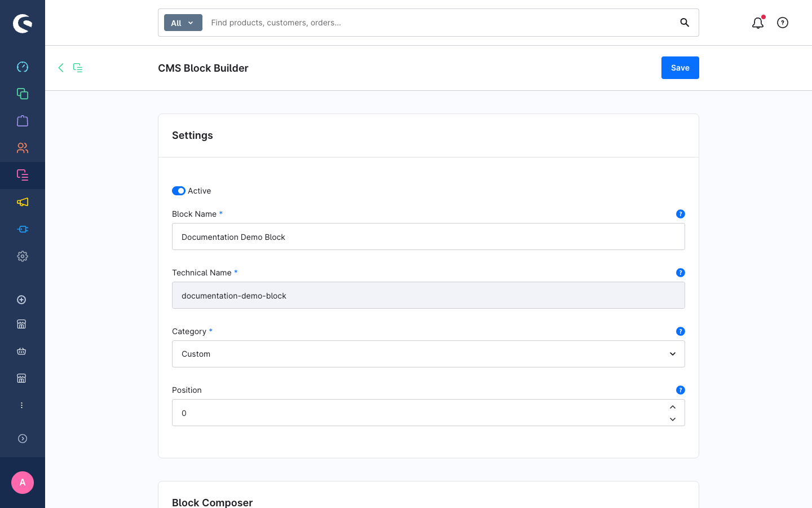Decrease Position with the down arrow
The image size is (812, 508).
[673, 419]
